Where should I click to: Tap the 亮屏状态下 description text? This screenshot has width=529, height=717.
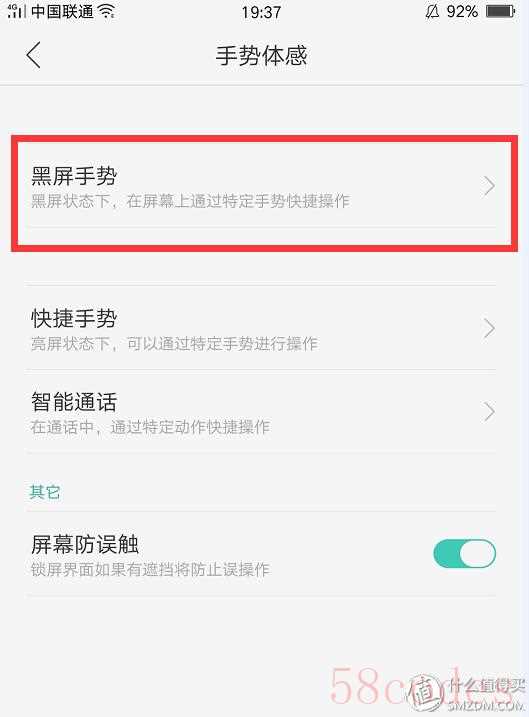(174, 343)
